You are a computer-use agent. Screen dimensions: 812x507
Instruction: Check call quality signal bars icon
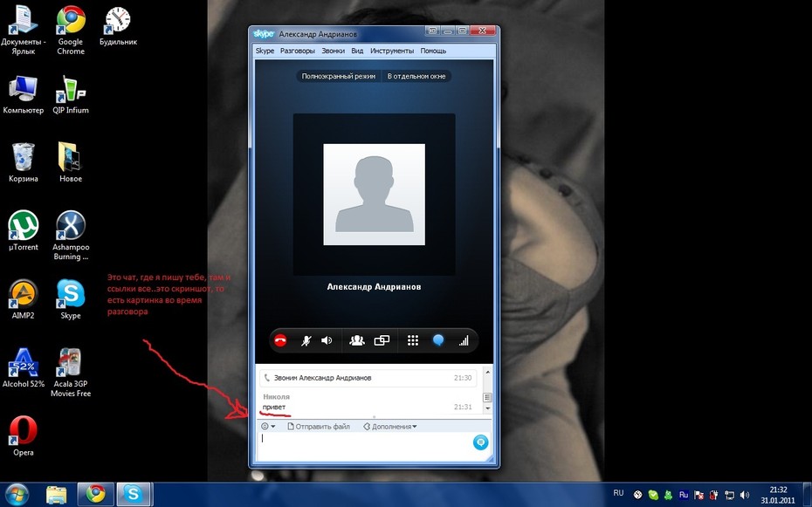click(464, 340)
